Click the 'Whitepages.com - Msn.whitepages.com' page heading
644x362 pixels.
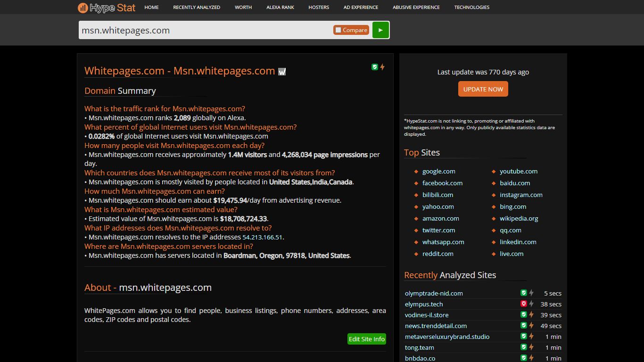180,71
